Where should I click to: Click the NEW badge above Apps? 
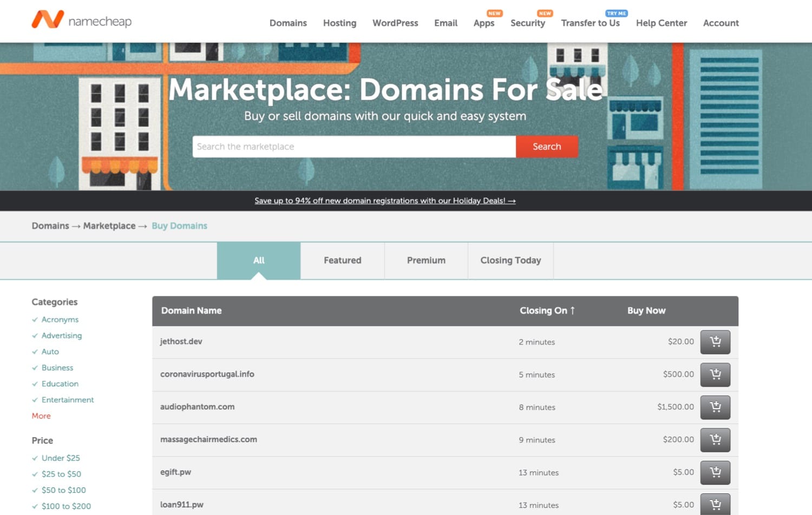[493, 12]
